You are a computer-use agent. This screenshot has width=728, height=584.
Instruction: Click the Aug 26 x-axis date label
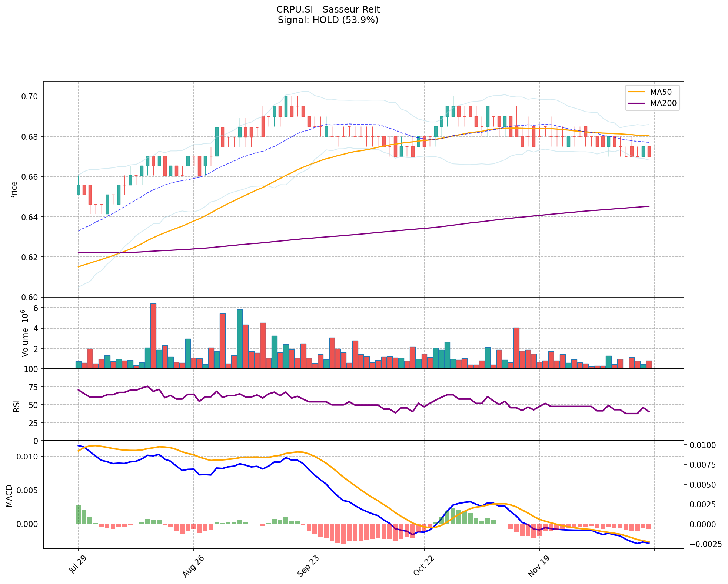tap(193, 567)
